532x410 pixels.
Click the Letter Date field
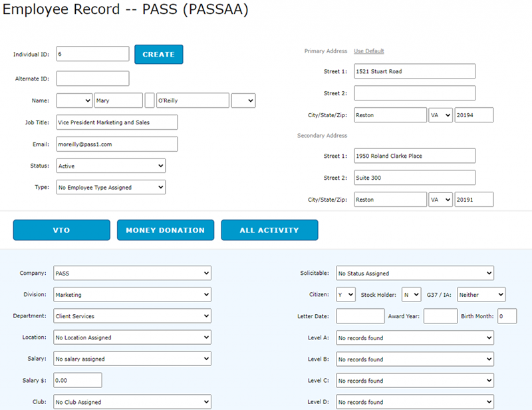pos(360,316)
